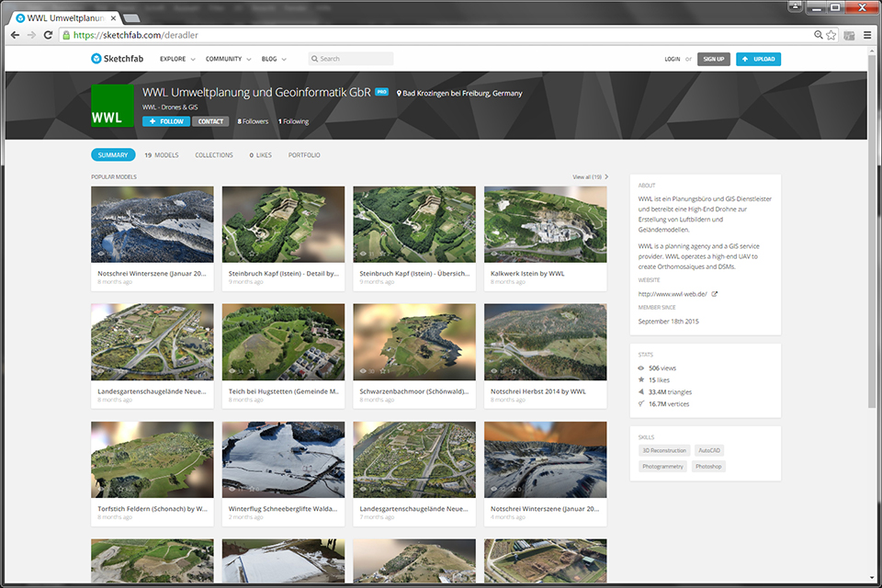
Task: Bookmark this page with the star icon
Action: coord(831,35)
